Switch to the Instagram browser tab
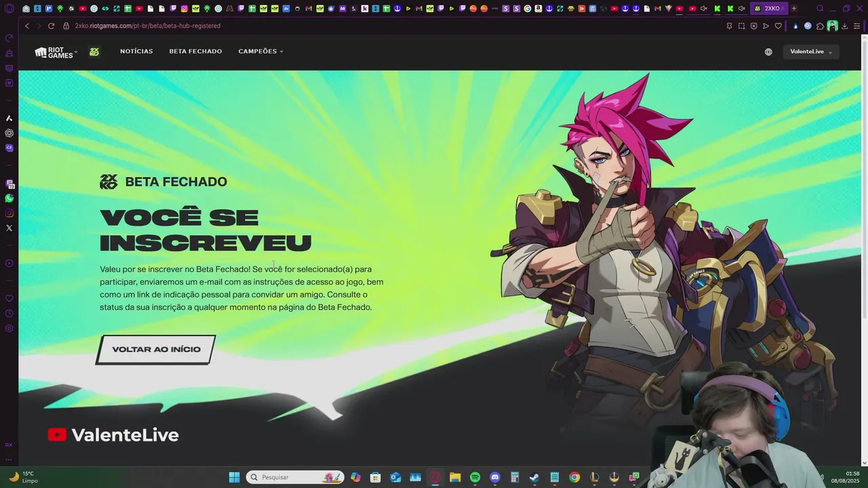The width and height of the screenshot is (868, 488). 184,8
